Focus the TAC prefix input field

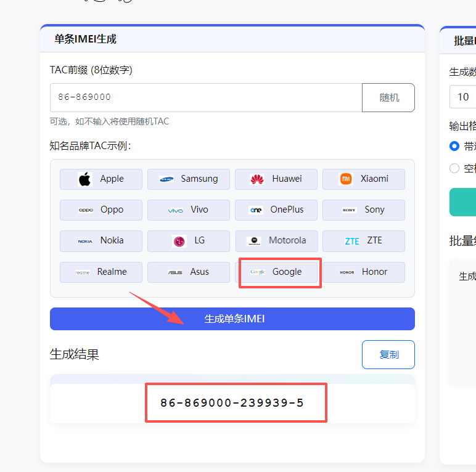(206, 98)
